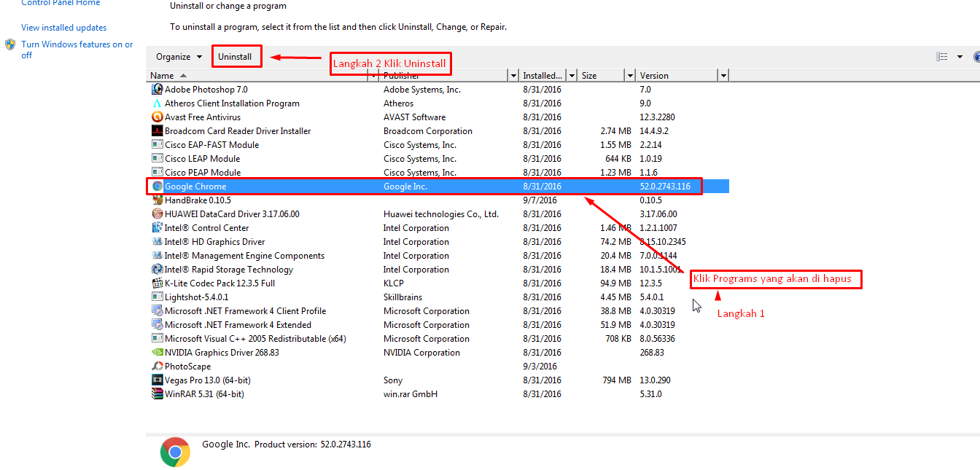Select Adobe Photoshop 7.0 program name

[x=206, y=90]
